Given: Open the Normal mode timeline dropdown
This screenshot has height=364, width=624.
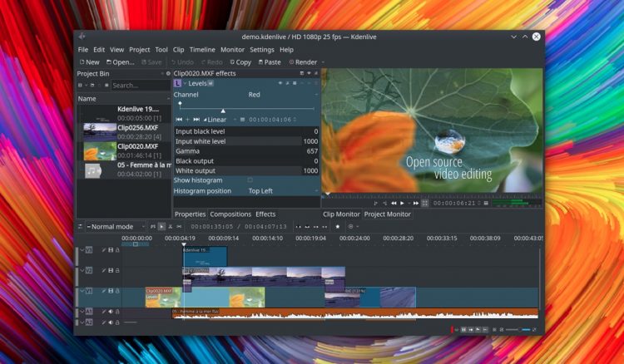Looking at the screenshot, I should click(116, 227).
